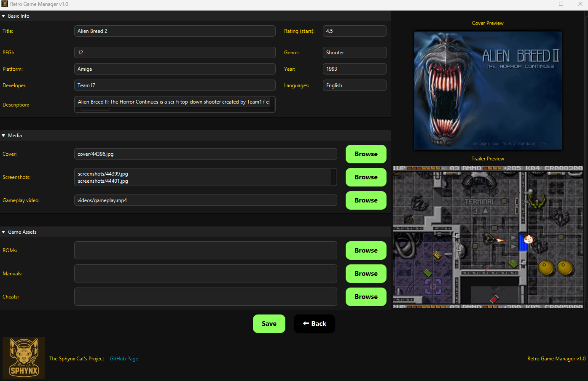
Task: Click the app icon in title bar
Action: click(x=5, y=4)
